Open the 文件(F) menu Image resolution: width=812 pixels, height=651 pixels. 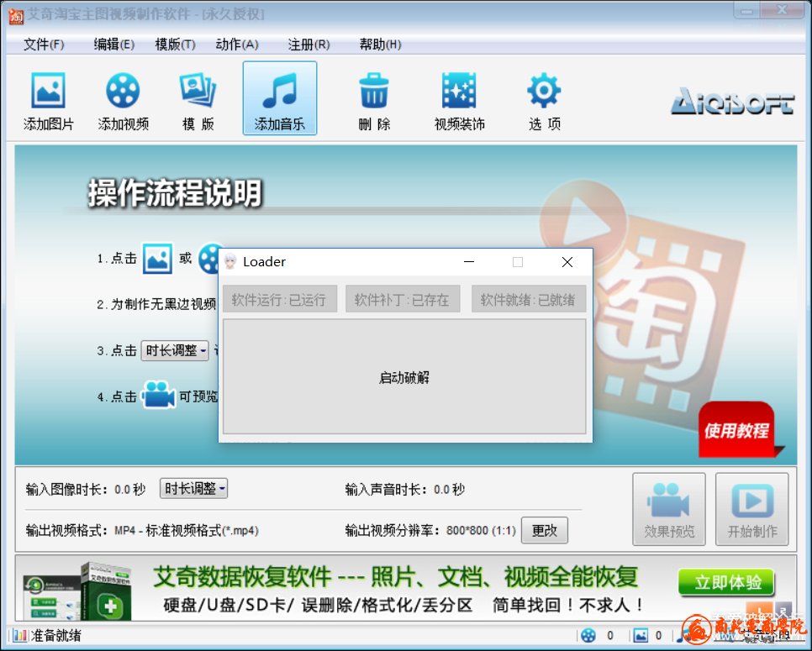pos(44,45)
